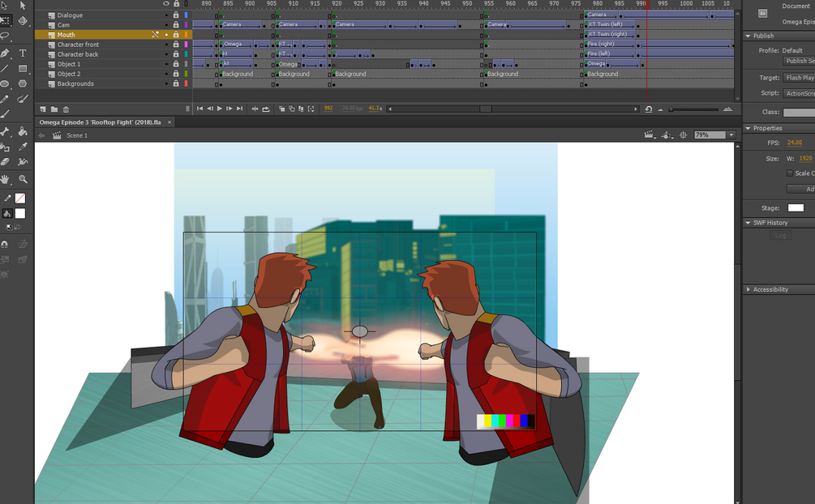Select the Eraser tool
This screenshot has width=815, height=504.
click(5, 161)
